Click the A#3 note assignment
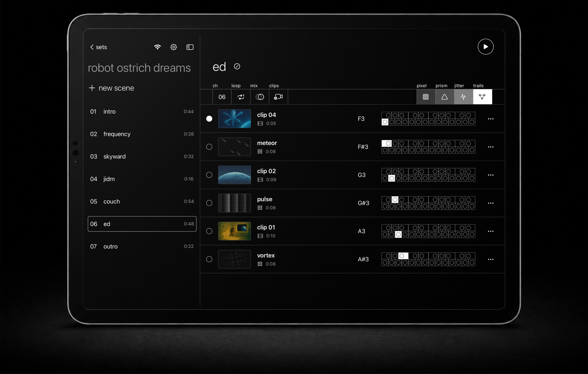This screenshot has height=374, width=588. [363, 259]
